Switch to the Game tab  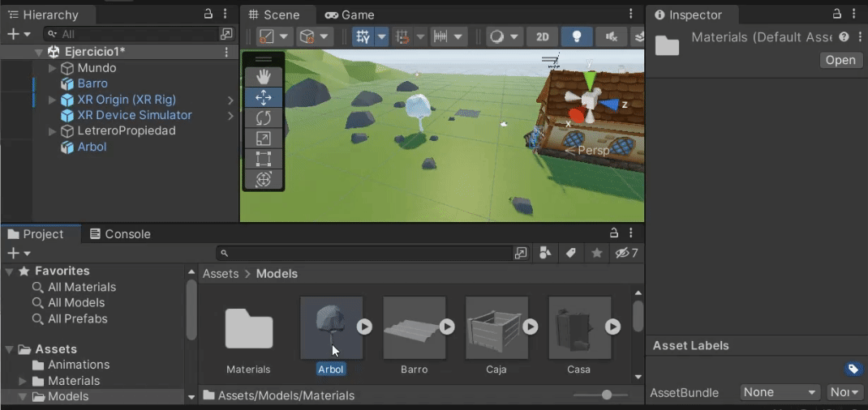pos(350,15)
